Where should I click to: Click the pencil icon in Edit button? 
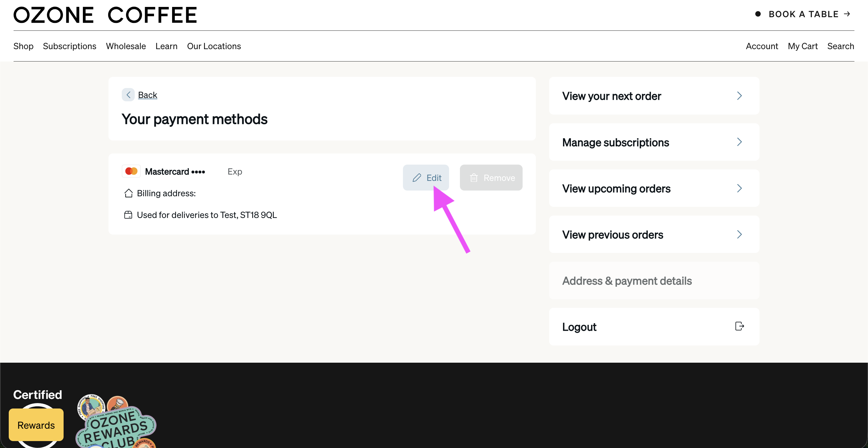pyautogui.click(x=417, y=178)
